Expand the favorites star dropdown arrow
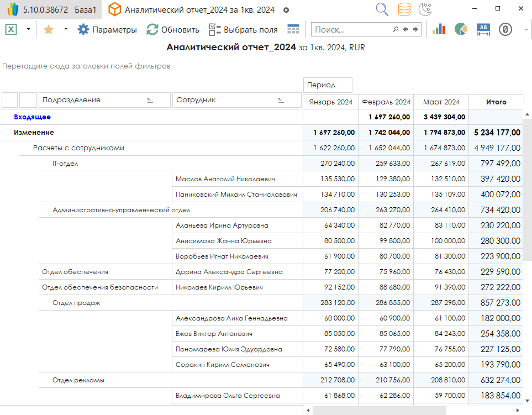The height and width of the screenshot is (415, 532). 66,29
